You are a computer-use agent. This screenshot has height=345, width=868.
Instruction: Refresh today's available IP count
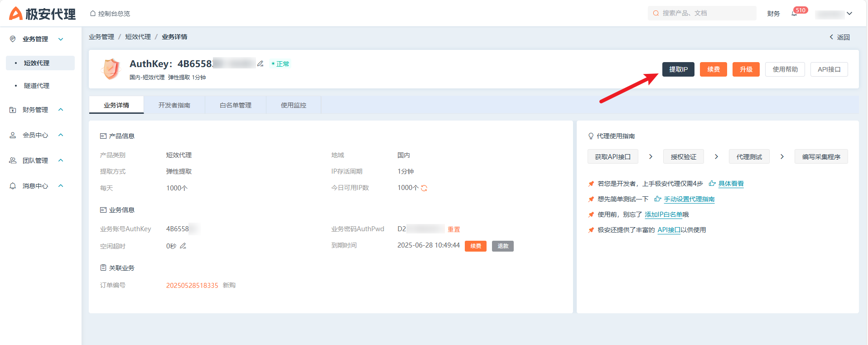click(x=424, y=188)
